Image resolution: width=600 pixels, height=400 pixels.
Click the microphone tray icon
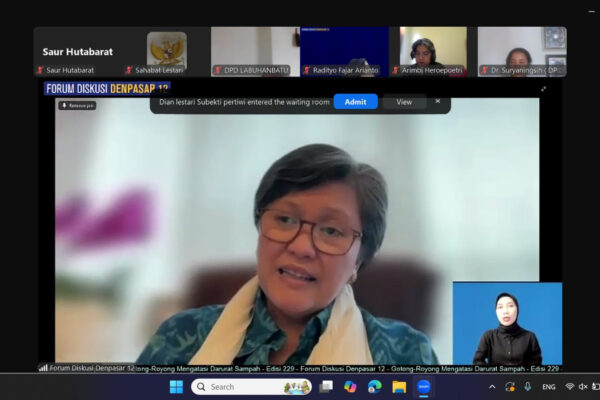[x=528, y=387]
